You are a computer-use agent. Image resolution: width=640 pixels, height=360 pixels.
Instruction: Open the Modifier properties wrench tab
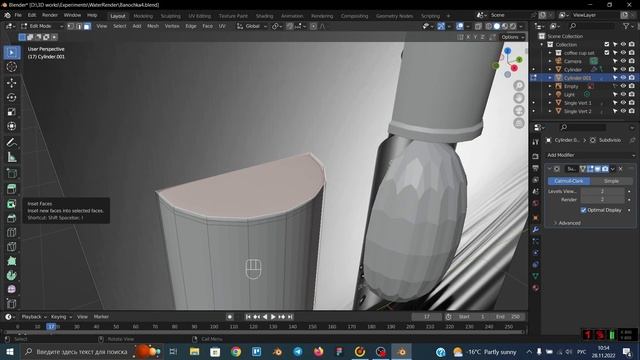[536, 229]
